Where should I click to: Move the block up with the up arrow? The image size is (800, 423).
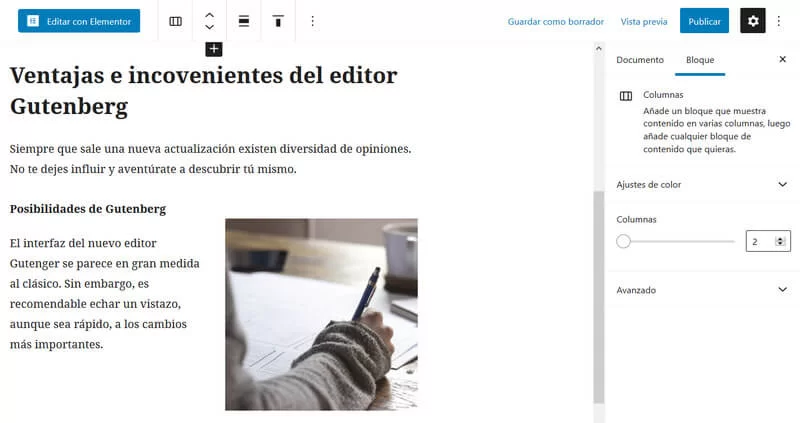(210, 15)
